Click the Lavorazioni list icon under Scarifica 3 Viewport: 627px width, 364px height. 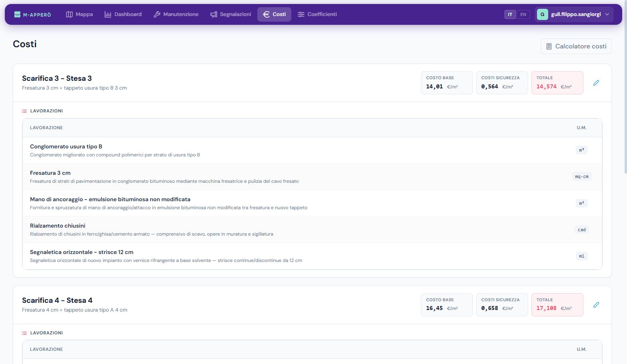pyautogui.click(x=24, y=111)
